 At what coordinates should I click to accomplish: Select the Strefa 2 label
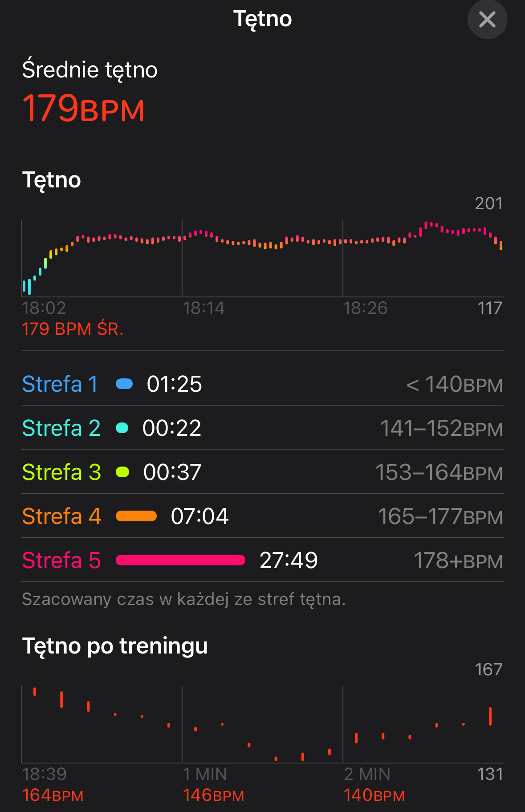(61, 428)
